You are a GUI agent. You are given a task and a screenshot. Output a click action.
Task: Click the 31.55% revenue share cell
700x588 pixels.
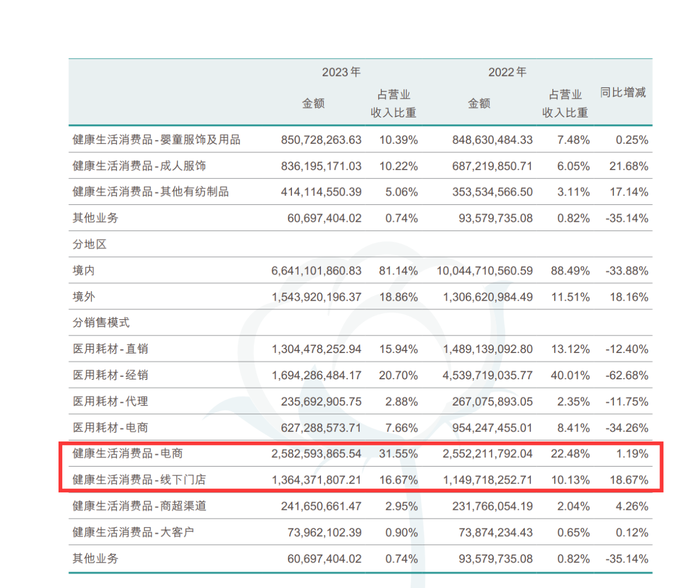(x=398, y=454)
